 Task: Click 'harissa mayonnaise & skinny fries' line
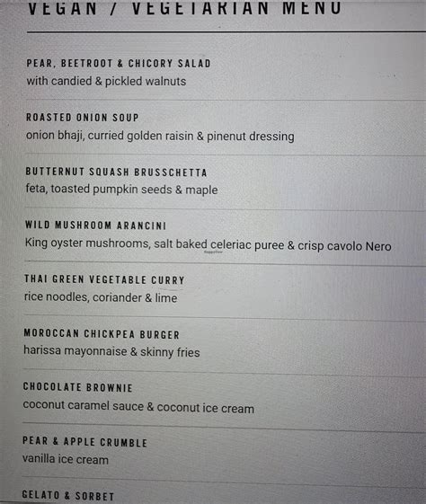[111, 351]
